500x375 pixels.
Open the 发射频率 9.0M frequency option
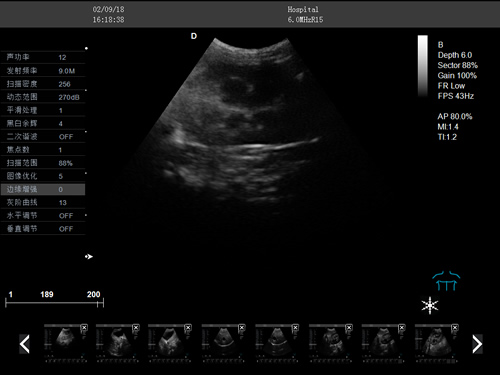(43, 71)
